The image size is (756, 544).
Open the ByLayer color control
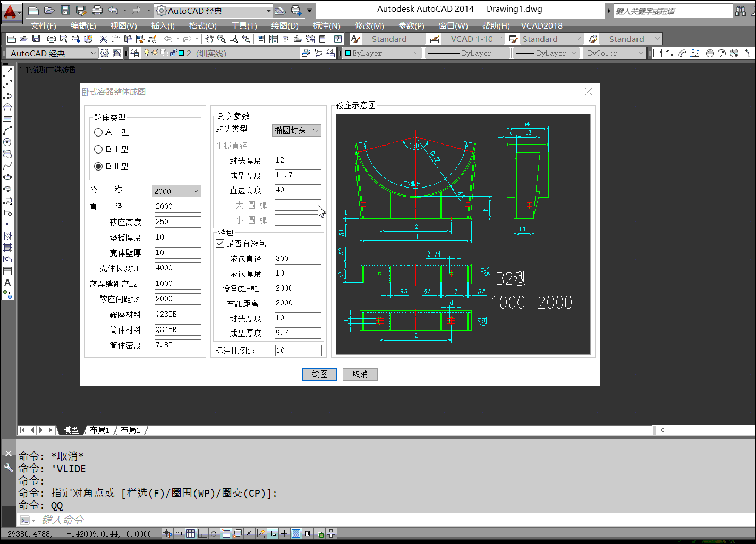tap(381, 53)
